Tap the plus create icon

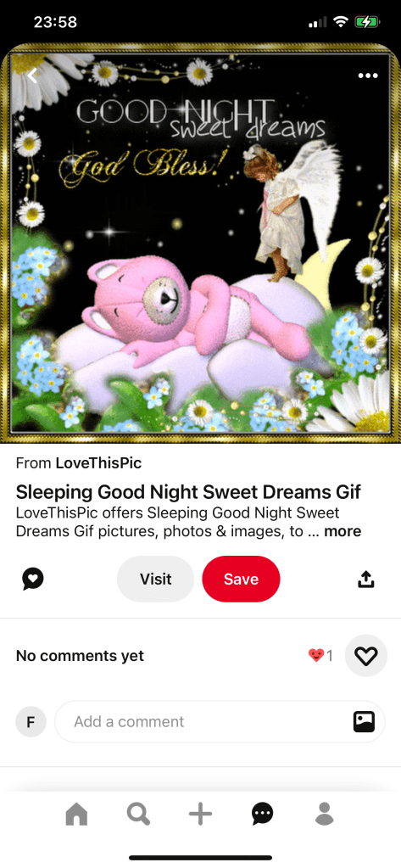click(x=200, y=815)
